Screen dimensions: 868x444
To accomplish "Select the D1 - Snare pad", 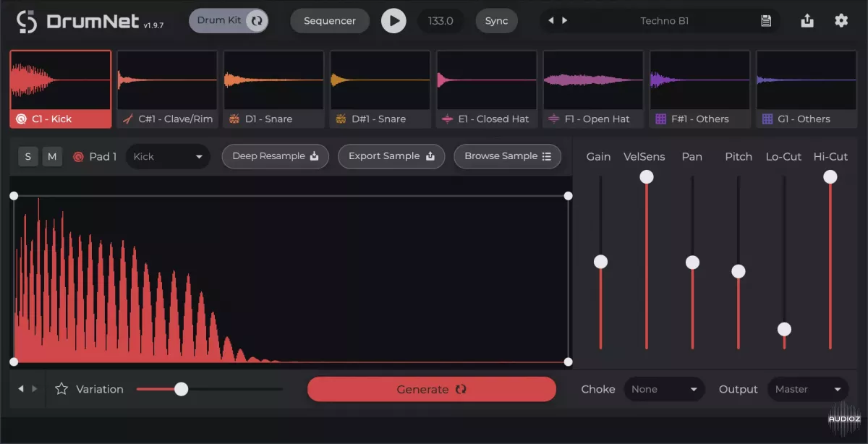I will point(273,89).
